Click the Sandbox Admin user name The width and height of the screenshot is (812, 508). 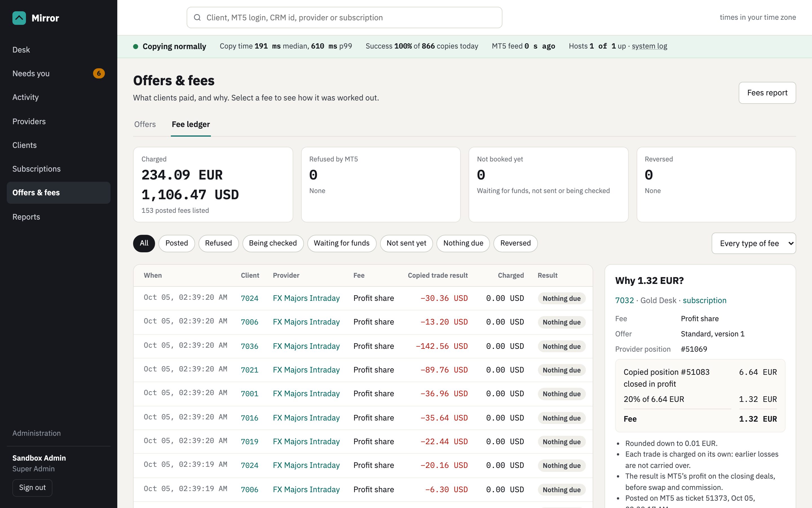pyautogui.click(x=39, y=458)
